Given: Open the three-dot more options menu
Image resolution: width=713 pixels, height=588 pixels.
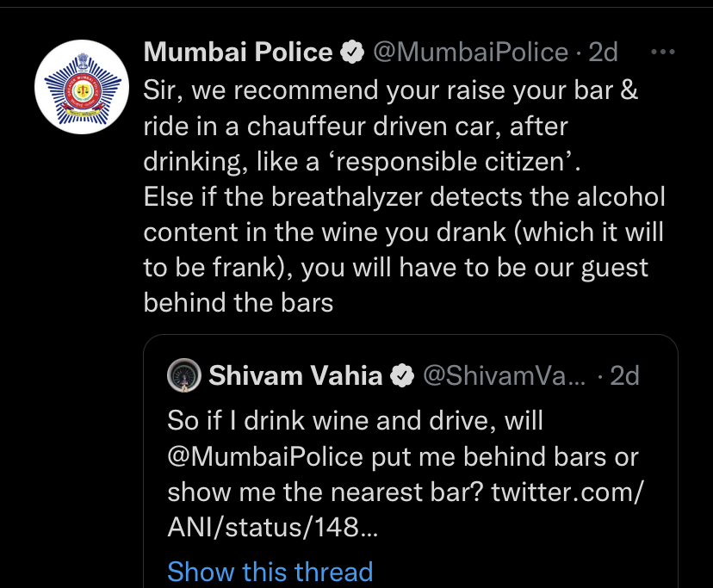Looking at the screenshot, I should [662, 53].
